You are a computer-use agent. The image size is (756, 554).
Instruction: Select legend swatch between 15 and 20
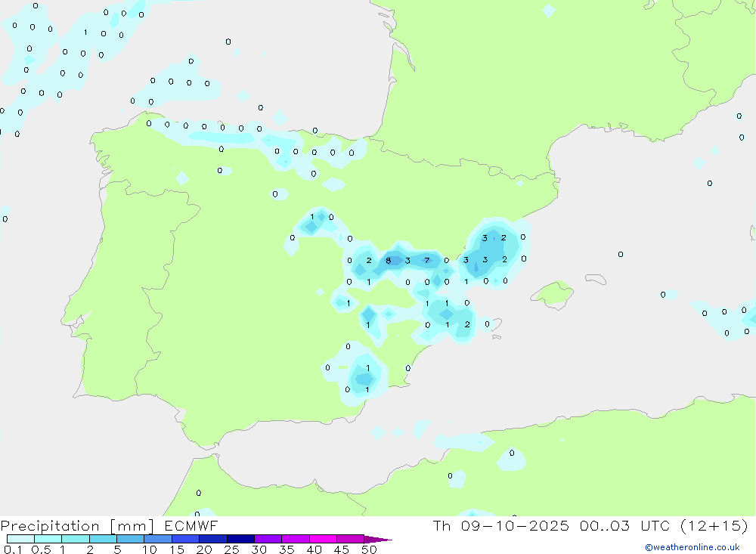[x=185, y=539]
